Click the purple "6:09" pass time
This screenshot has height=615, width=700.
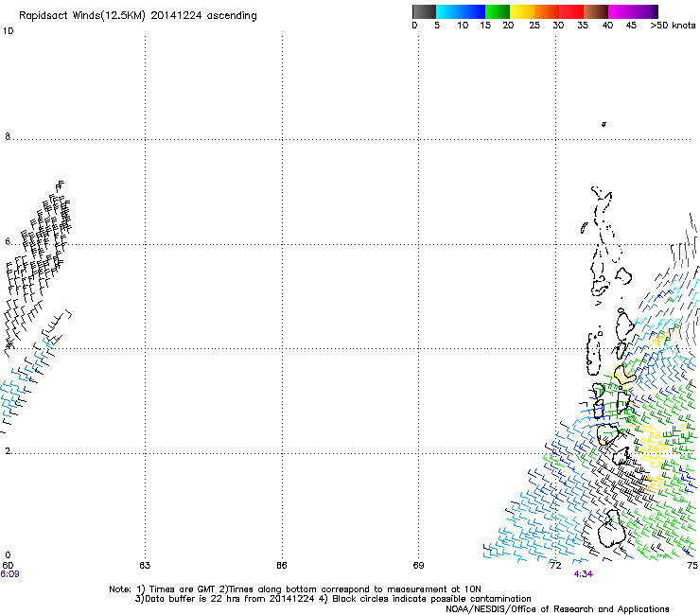tap(9, 574)
